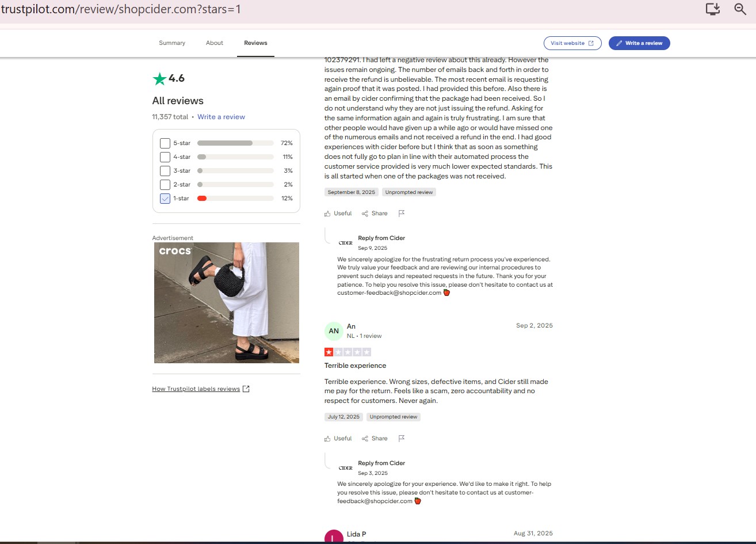Select the Reviews tab

click(x=255, y=43)
